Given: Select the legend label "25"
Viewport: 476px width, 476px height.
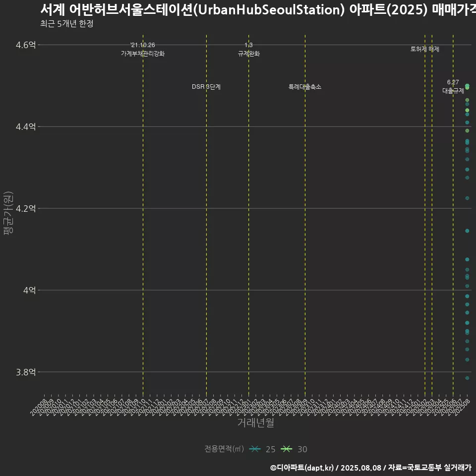Looking at the screenshot, I should 271,449.
